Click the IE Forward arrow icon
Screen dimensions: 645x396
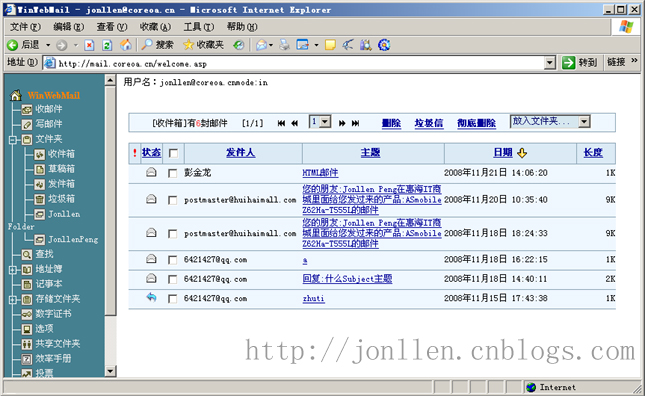pos(62,45)
